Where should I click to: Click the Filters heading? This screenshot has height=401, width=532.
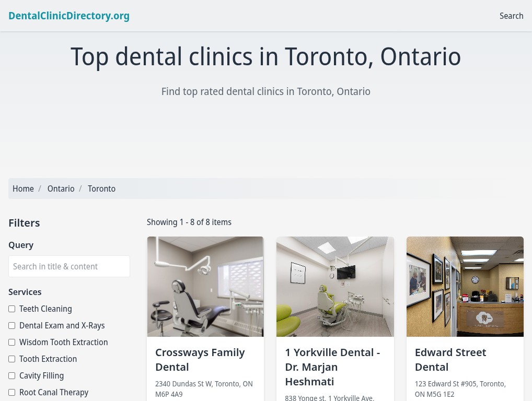[x=24, y=223]
